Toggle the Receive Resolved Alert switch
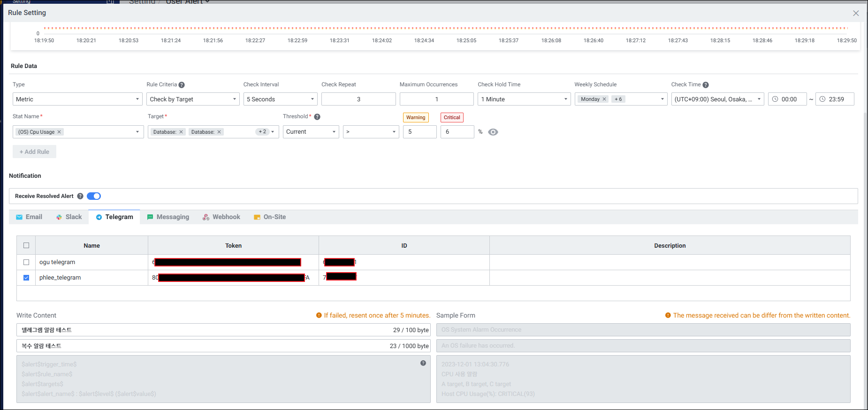The height and width of the screenshot is (410, 868). point(94,196)
